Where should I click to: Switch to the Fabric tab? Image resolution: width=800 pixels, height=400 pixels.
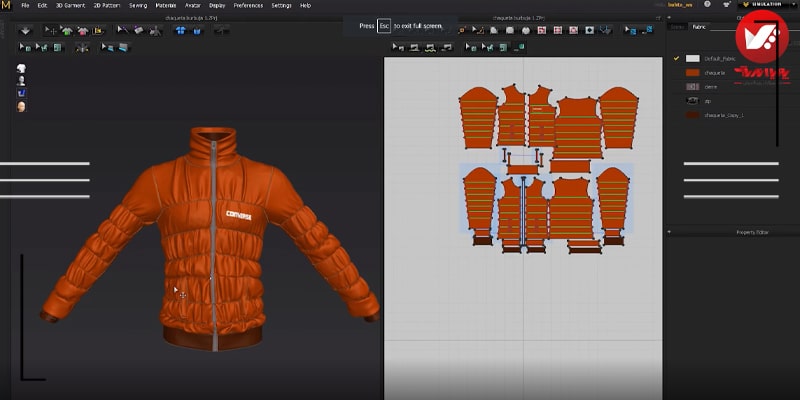(x=698, y=27)
